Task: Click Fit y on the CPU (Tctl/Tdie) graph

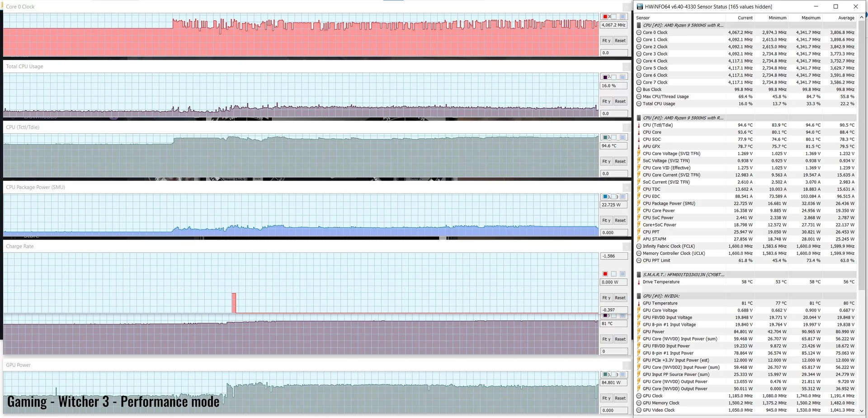Action: point(606,161)
